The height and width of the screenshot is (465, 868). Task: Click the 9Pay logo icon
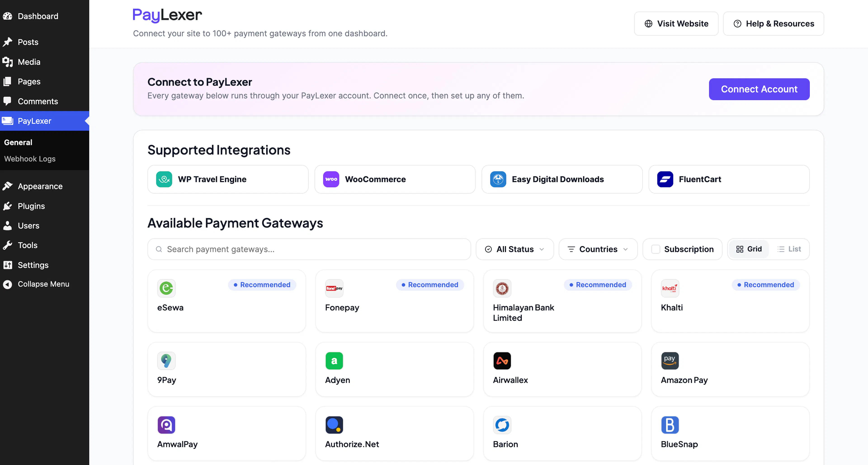(166, 361)
